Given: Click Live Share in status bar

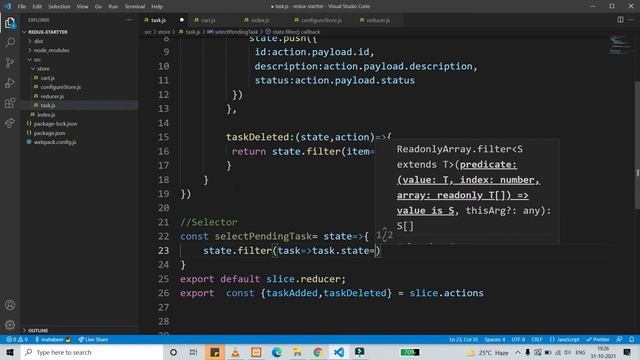Looking at the screenshot, I should 93,339.
